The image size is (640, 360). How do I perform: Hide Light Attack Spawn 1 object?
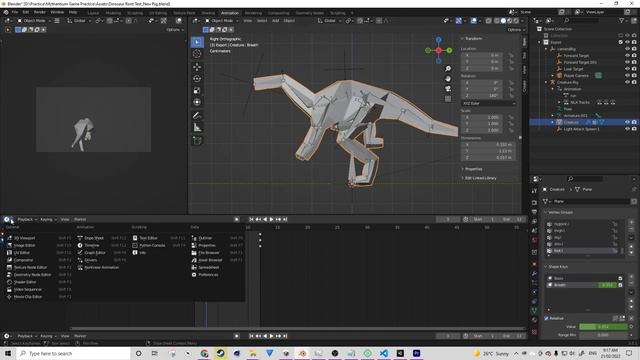[628, 129]
